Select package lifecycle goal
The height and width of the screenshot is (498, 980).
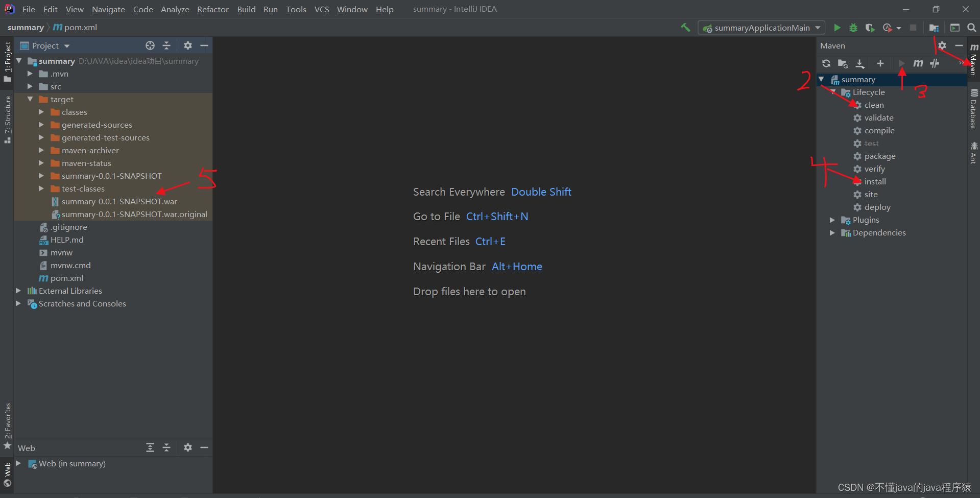[879, 156]
